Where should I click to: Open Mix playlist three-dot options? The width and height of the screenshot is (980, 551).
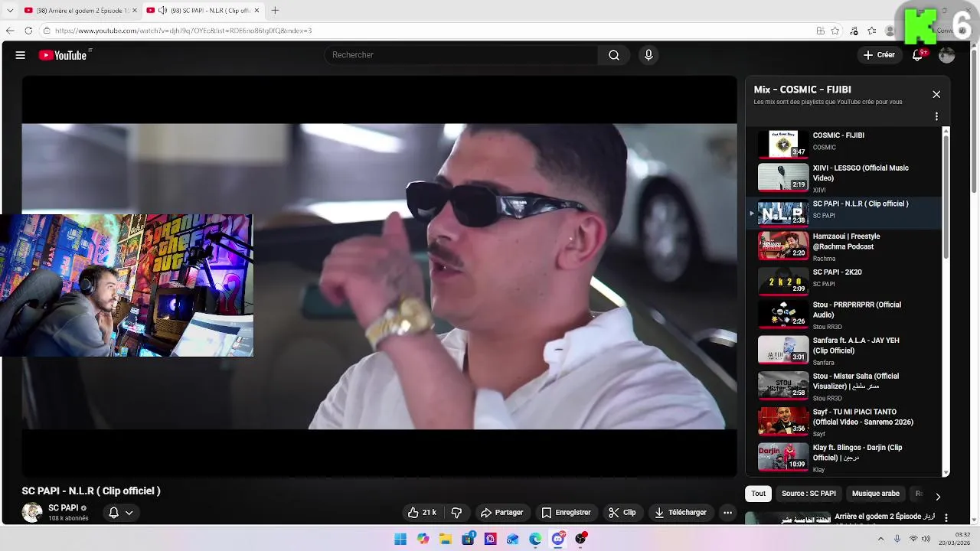tap(936, 117)
